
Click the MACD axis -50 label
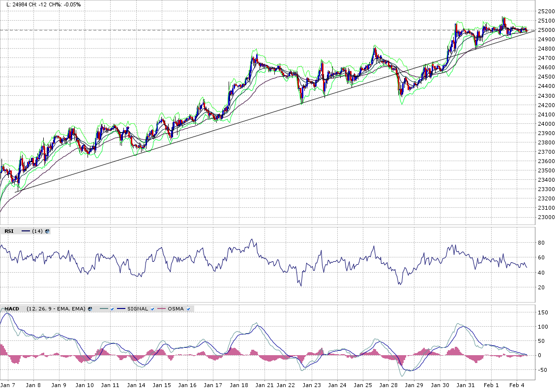pos(542,370)
